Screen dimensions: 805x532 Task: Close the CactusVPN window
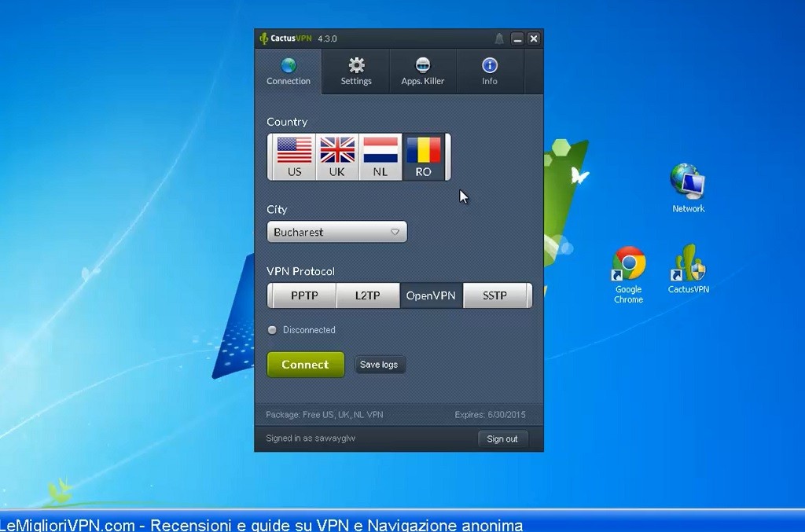[x=534, y=39]
